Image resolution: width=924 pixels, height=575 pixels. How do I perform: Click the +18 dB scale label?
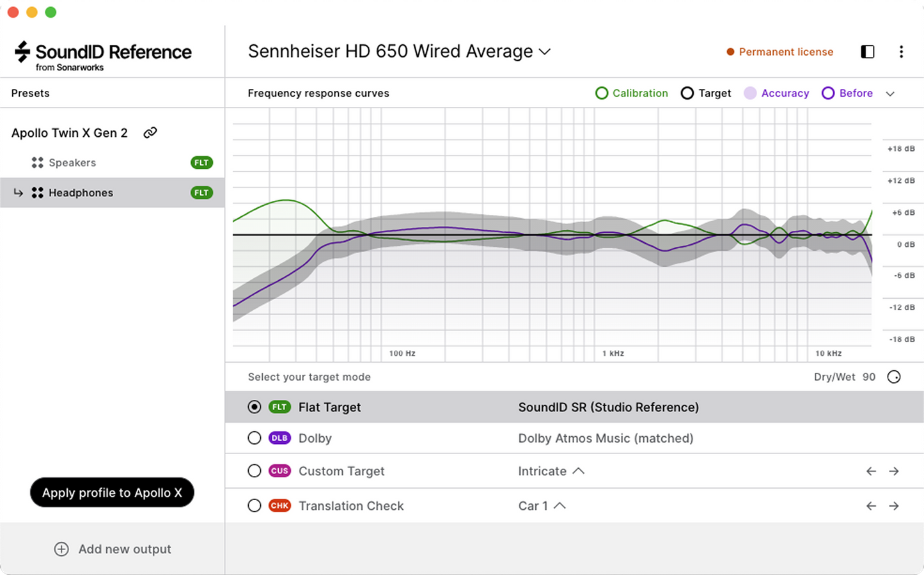click(901, 149)
